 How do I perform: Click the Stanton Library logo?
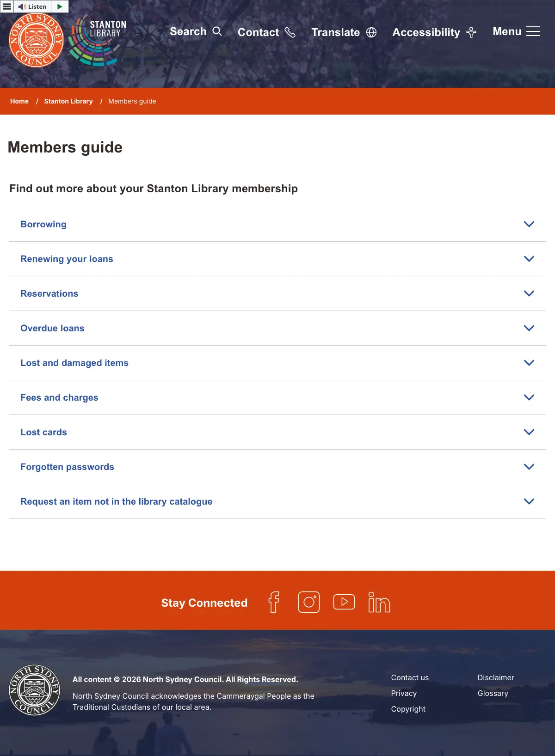click(97, 40)
